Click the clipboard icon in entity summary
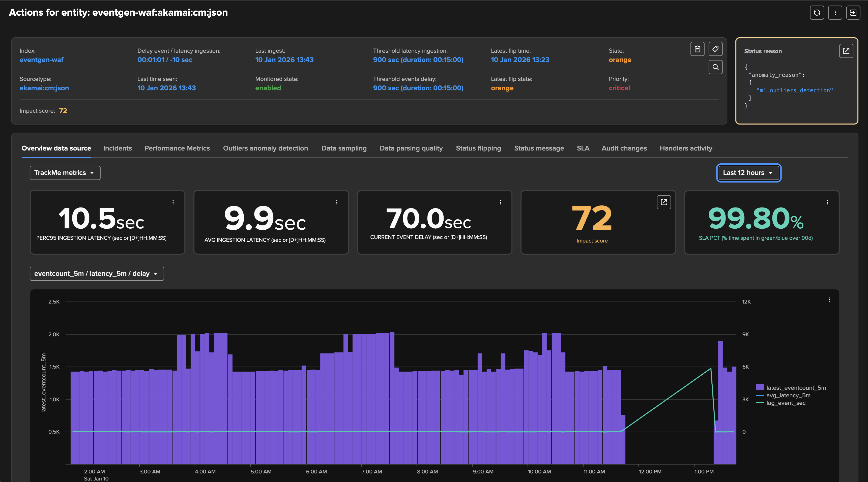868x482 pixels. (x=697, y=49)
